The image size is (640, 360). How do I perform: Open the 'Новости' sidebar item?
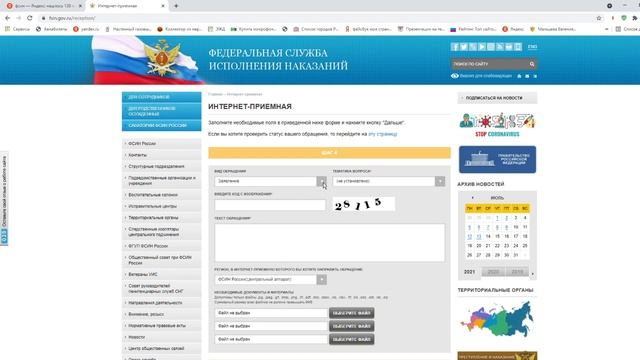pyautogui.click(x=162, y=337)
